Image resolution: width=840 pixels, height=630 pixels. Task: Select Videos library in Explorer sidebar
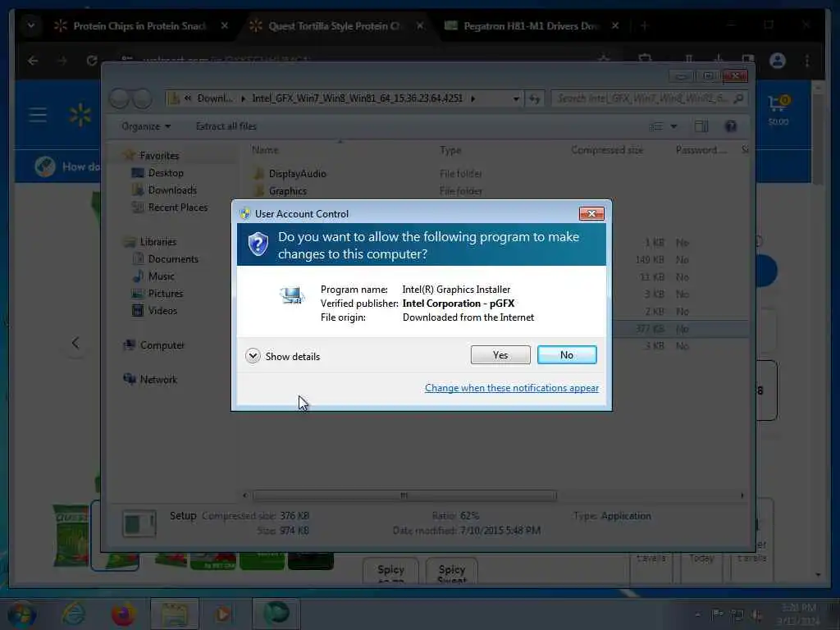(162, 311)
